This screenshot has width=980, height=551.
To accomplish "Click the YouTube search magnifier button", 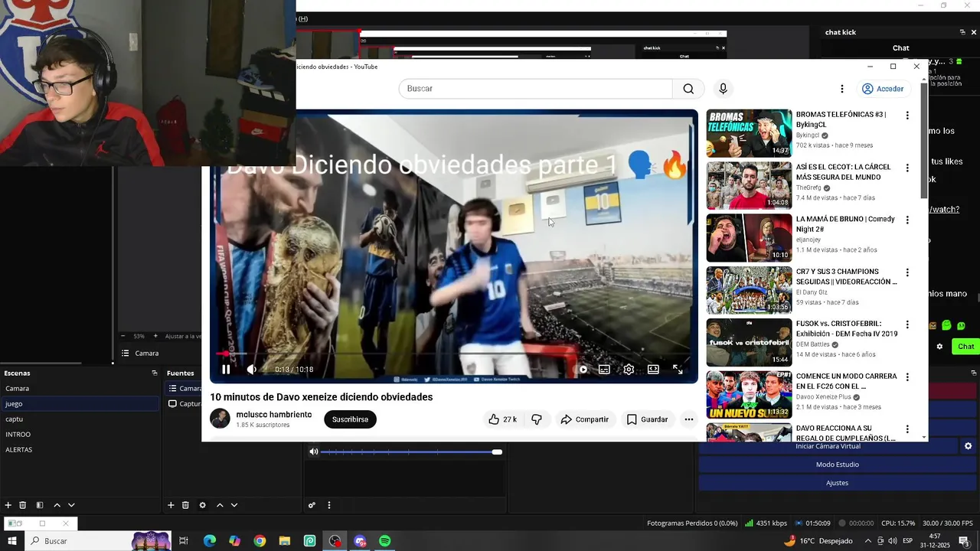I will click(x=688, y=89).
